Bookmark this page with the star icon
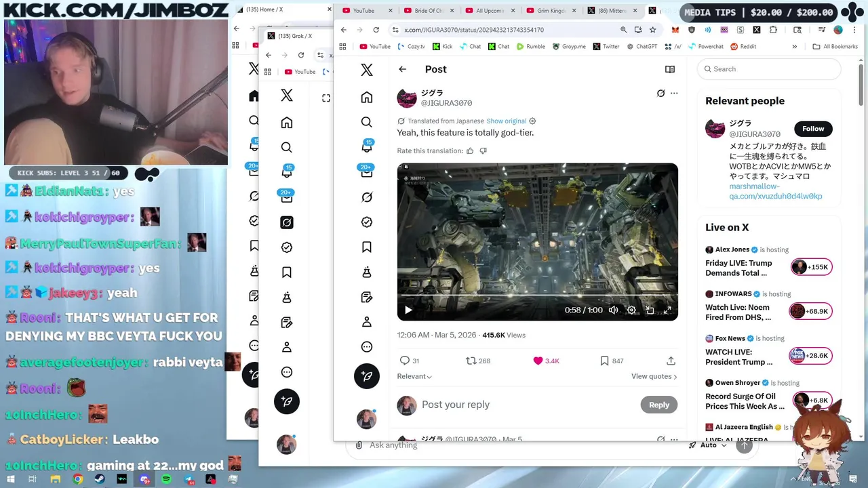 pos(652,30)
